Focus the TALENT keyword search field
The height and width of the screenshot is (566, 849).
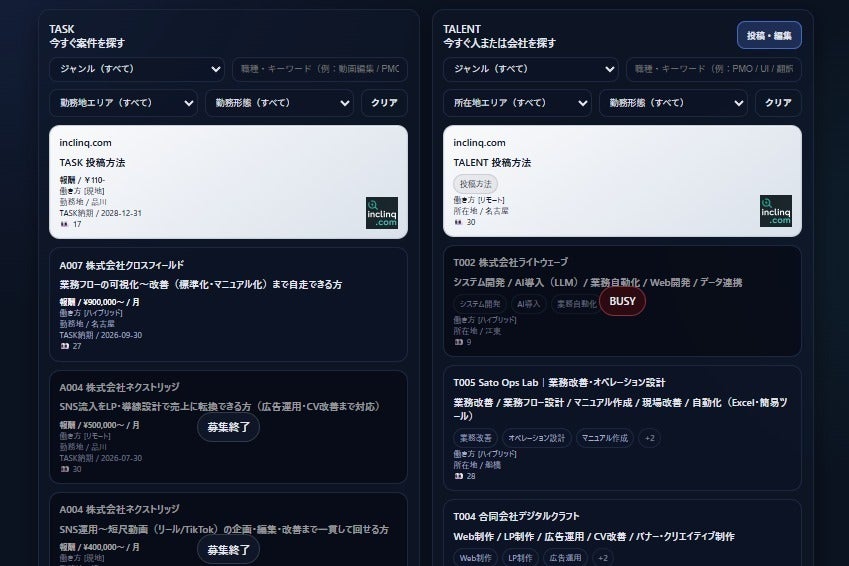click(x=714, y=69)
